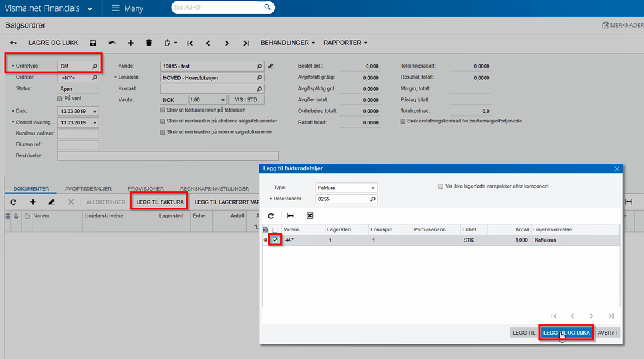Click the Legg til og lukk button
644x359 pixels.
566,333
